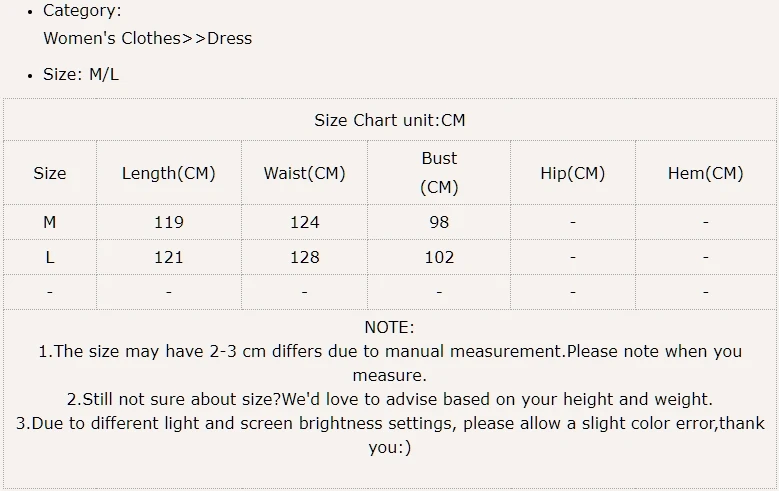Select the M size row label
The height and width of the screenshot is (491, 779).
point(50,222)
